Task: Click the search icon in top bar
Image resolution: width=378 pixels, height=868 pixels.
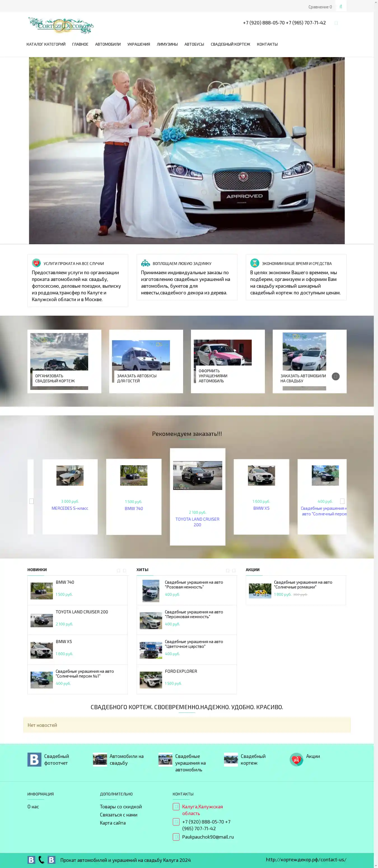Action: [x=340, y=6]
